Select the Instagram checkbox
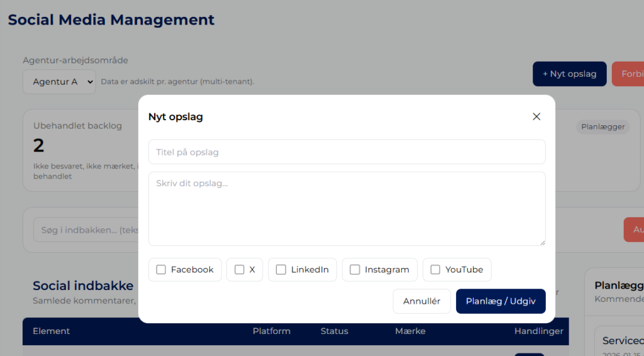Screen dimensions: 644x356 point(355,269)
